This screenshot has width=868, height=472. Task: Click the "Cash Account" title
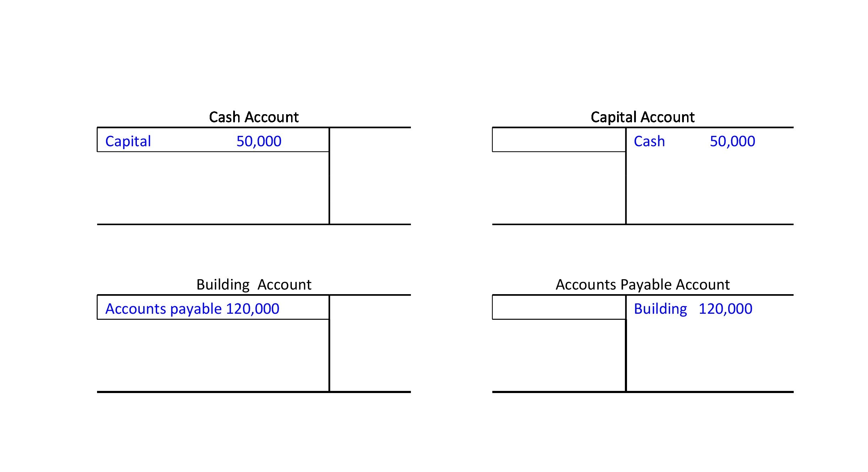coord(253,117)
